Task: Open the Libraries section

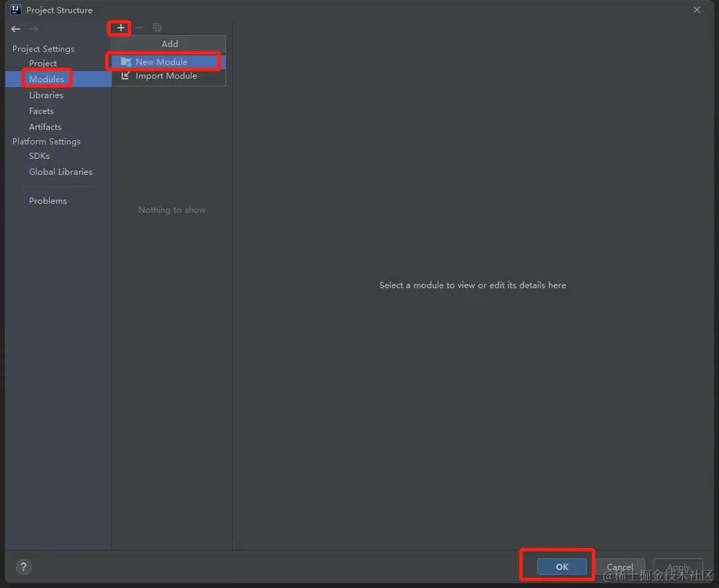Action: [x=46, y=95]
